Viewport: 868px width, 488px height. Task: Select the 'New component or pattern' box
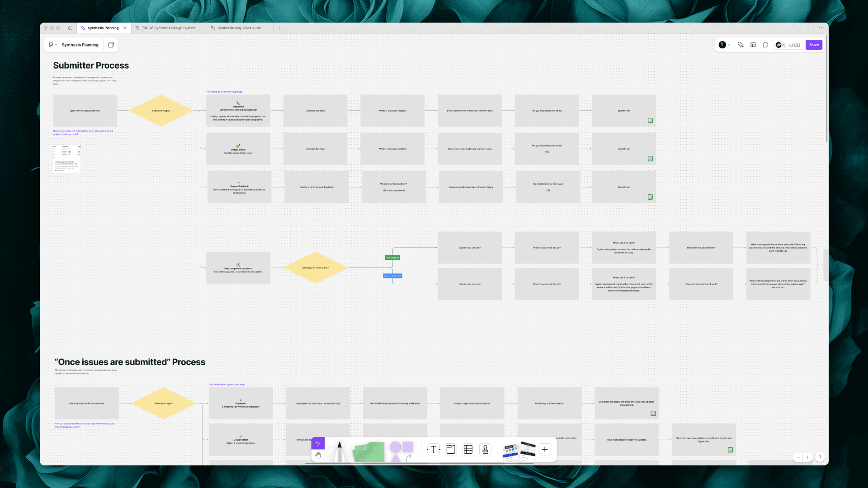pyautogui.click(x=238, y=268)
